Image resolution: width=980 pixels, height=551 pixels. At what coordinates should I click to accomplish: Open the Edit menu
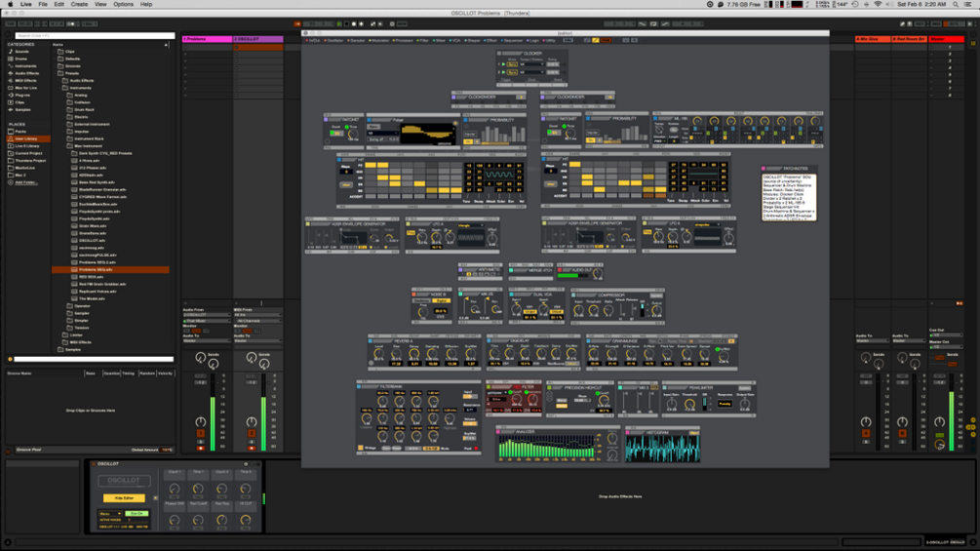point(59,4)
